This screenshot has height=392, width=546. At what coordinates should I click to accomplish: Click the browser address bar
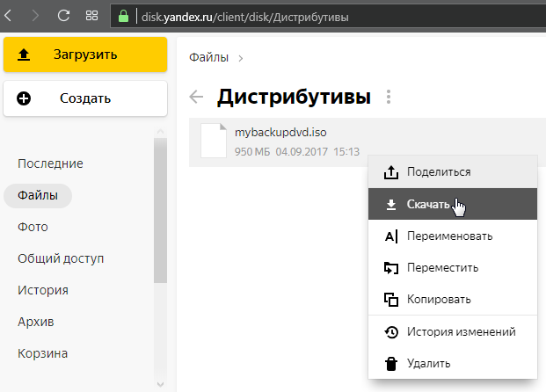334,16
